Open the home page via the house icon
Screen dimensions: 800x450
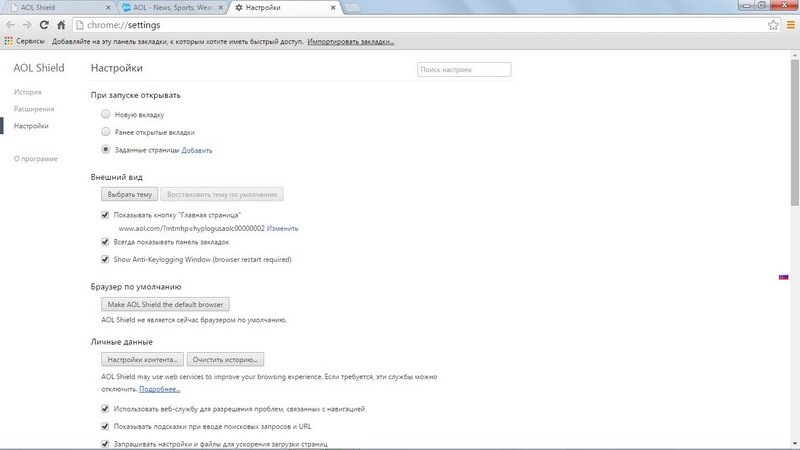point(61,25)
